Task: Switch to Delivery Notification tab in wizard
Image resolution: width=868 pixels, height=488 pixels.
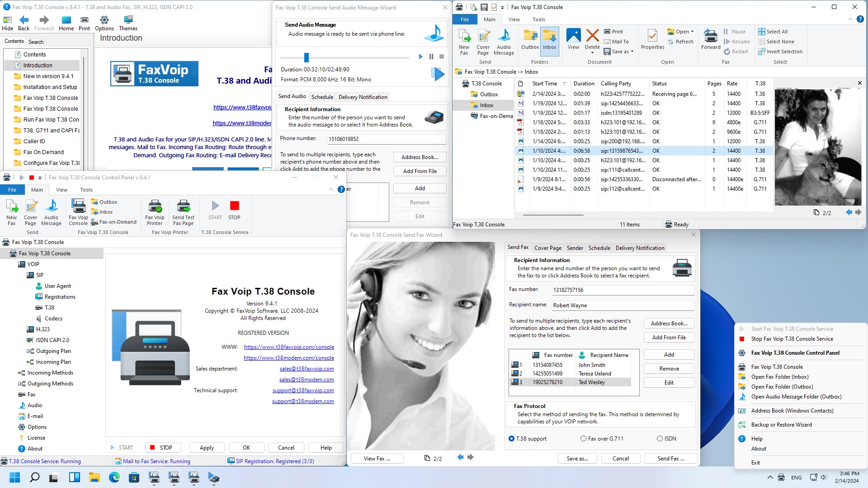Action: tap(640, 248)
